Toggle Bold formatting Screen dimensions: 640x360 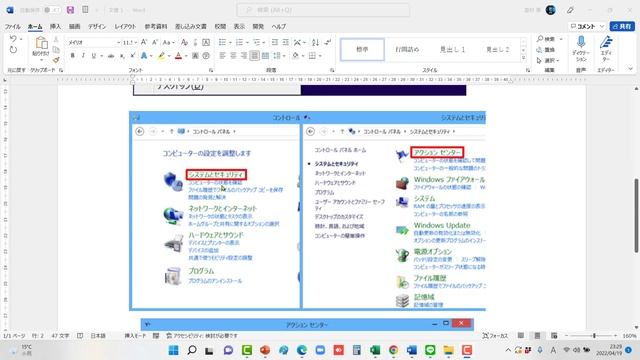tap(73, 56)
